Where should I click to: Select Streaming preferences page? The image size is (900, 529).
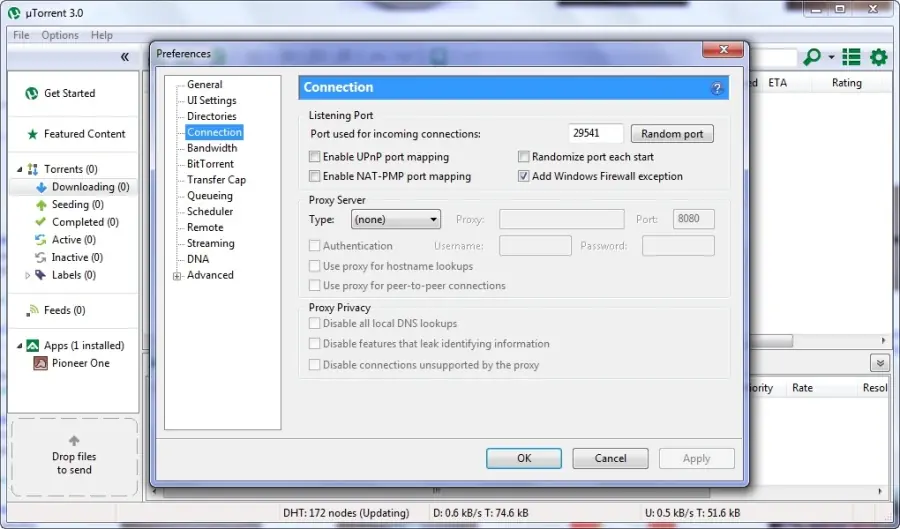point(210,243)
